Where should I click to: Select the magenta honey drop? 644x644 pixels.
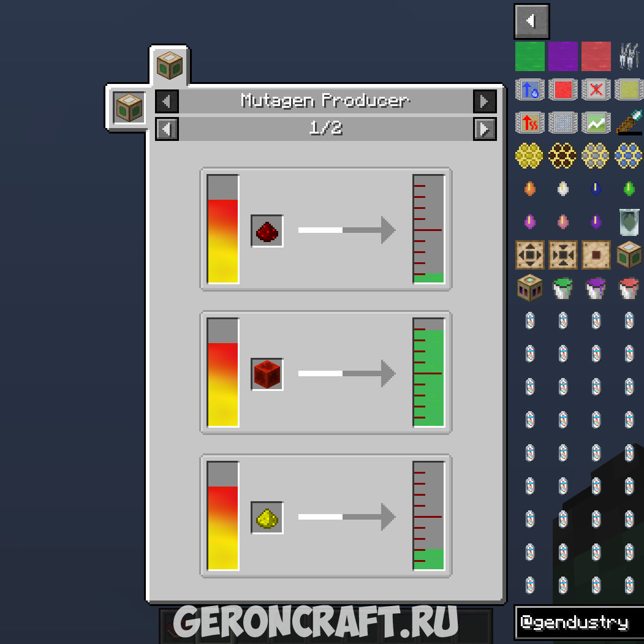[530, 222]
